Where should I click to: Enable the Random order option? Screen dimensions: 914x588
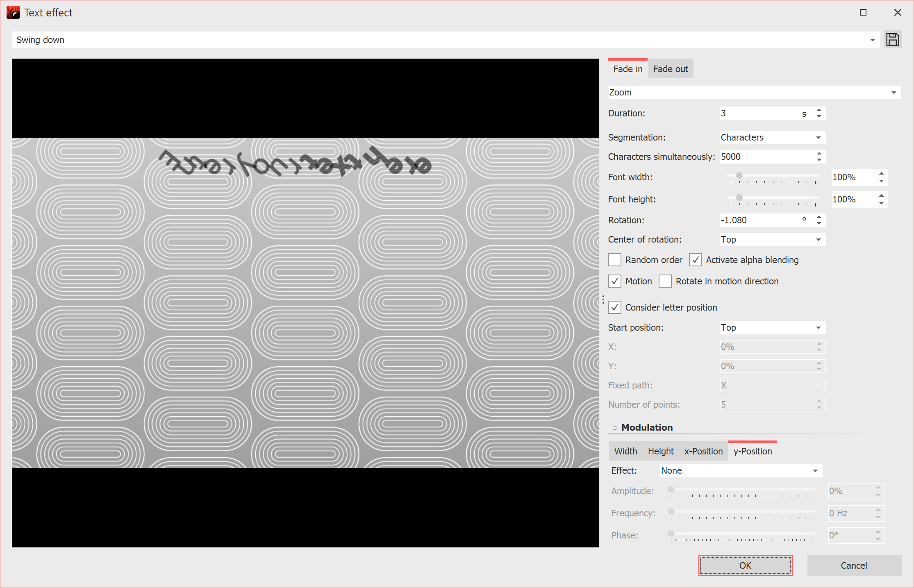click(614, 260)
